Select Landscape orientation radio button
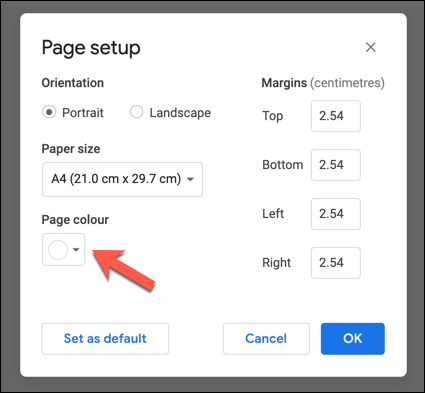 pyautogui.click(x=136, y=112)
